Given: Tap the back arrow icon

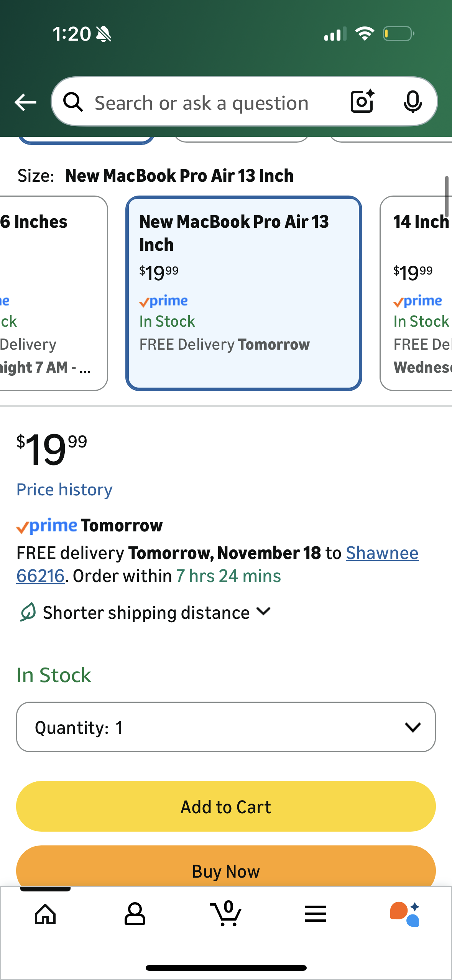Looking at the screenshot, I should click(x=25, y=102).
